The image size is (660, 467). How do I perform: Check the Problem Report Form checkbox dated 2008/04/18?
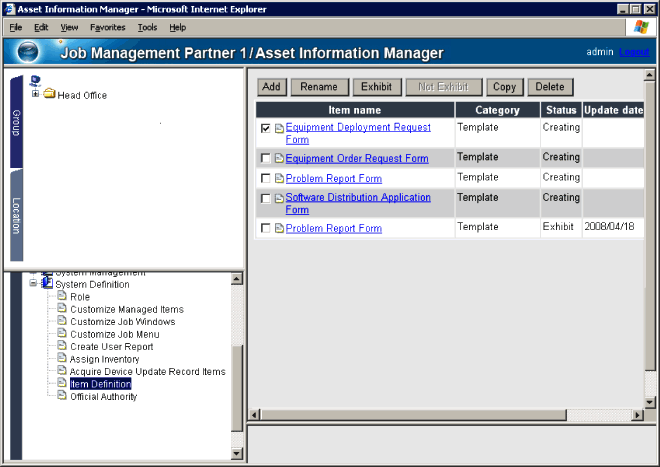[266, 228]
